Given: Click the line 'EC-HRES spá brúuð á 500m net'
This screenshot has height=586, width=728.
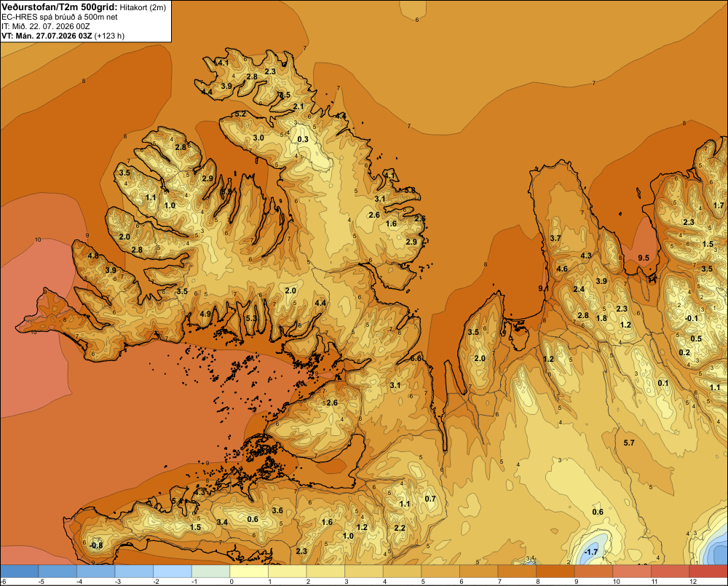Looking at the screenshot, I should [x=60, y=17].
